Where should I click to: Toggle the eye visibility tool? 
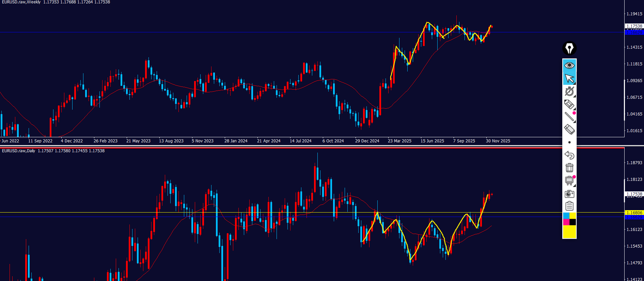tap(569, 65)
